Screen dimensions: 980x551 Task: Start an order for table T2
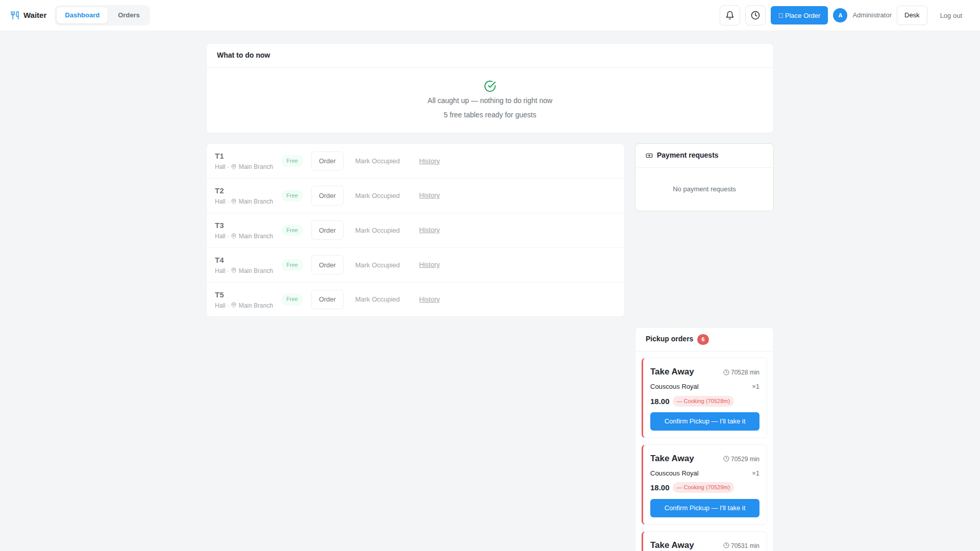point(327,196)
